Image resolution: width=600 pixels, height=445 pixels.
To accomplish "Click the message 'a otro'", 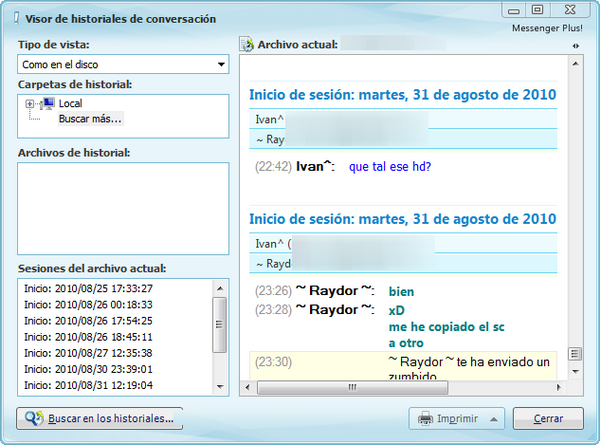I will 406,343.
